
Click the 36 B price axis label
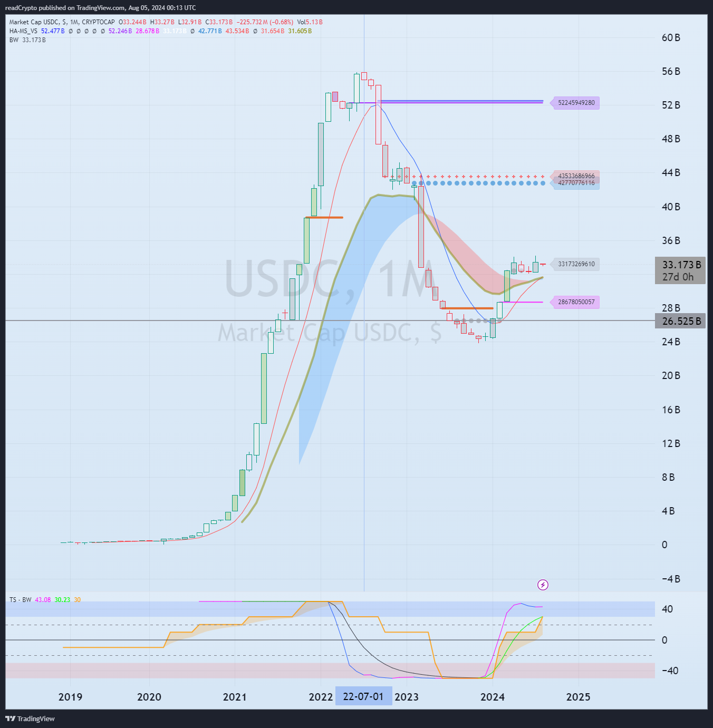coord(671,240)
